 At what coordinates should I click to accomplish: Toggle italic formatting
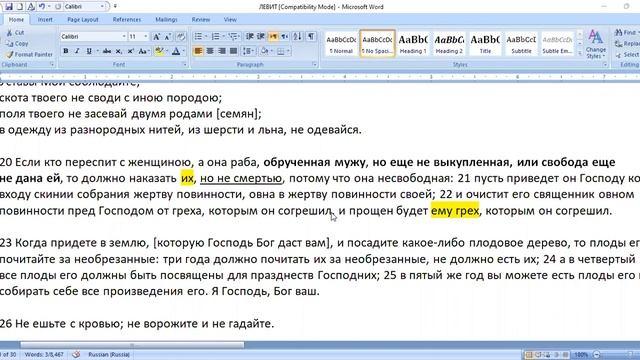pyautogui.click(x=77, y=51)
